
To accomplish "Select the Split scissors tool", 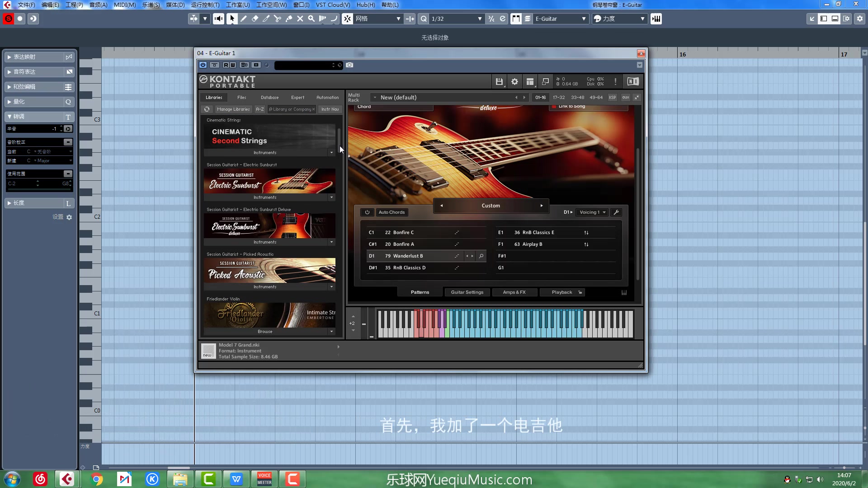I will coord(277,19).
